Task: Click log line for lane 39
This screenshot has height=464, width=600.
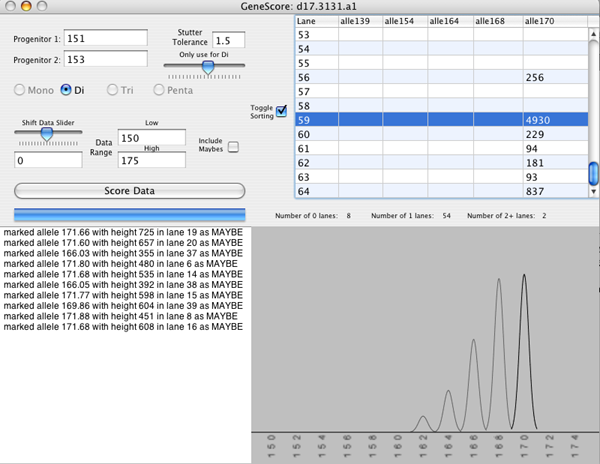Action: click(123, 306)
